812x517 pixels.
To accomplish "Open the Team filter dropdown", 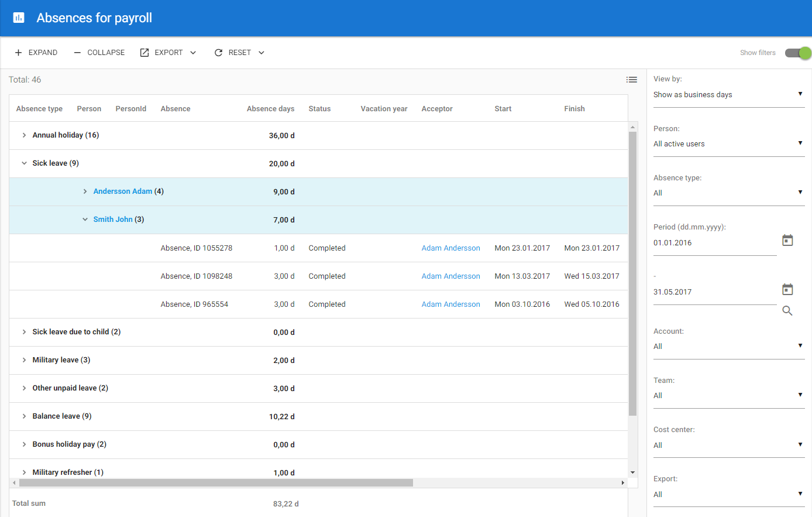I will [729, 396].
